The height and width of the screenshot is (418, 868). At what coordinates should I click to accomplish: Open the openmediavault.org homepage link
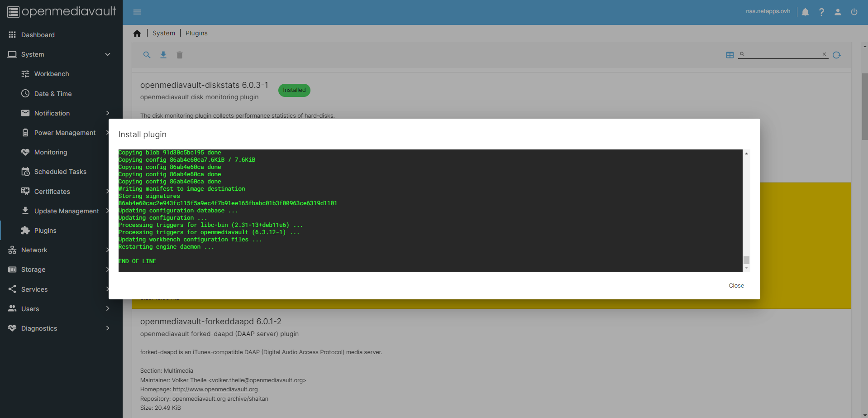(x=215, y=389)
